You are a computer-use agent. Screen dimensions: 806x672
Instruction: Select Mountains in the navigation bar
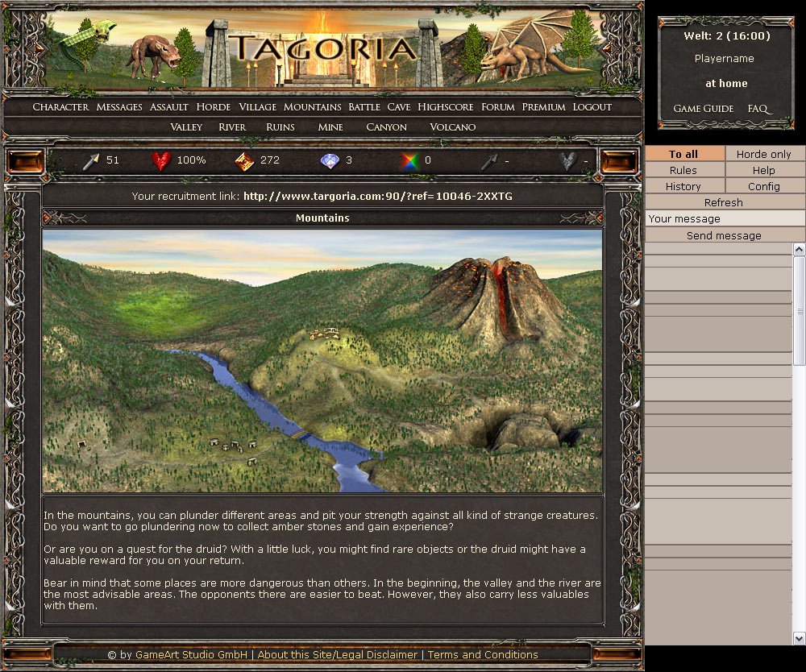tap(313, 107)
